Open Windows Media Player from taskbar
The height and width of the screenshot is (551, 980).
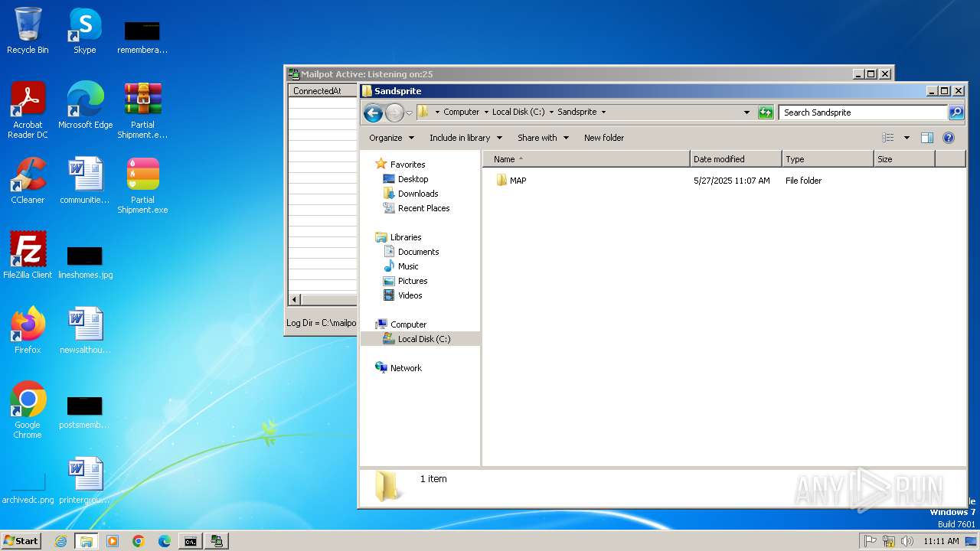(x=113, y=541)
